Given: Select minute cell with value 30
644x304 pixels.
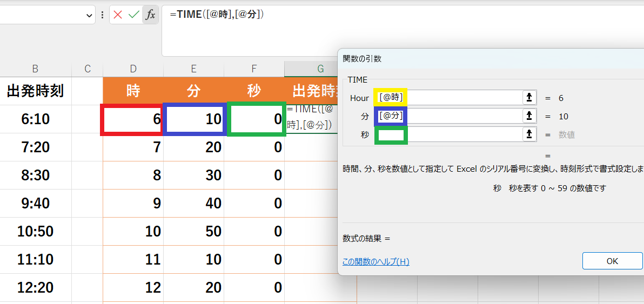Looking at the screenshot, I should 193,175.
